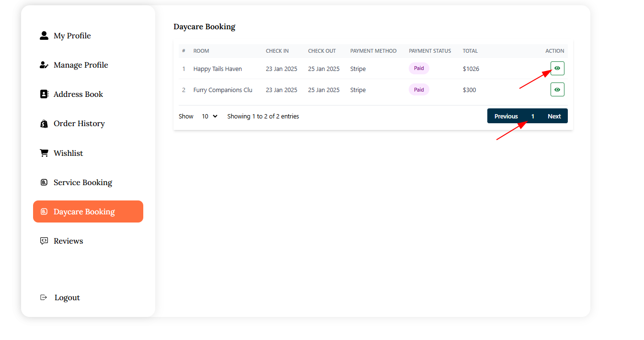The height and width of the screenshot is (340, 644).
Task: Click the Service Booking icon
Action: point(44,182)
